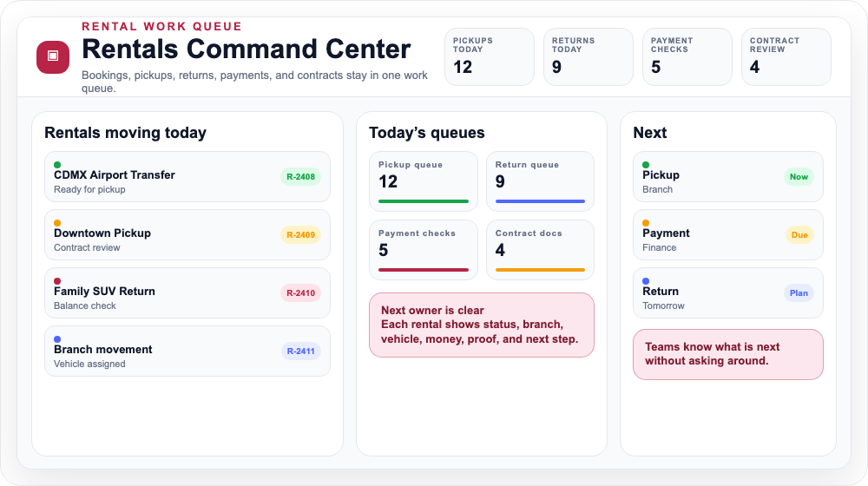
Task: Select the CDMX Airport Transfer rental
Action: click(187, 176)
